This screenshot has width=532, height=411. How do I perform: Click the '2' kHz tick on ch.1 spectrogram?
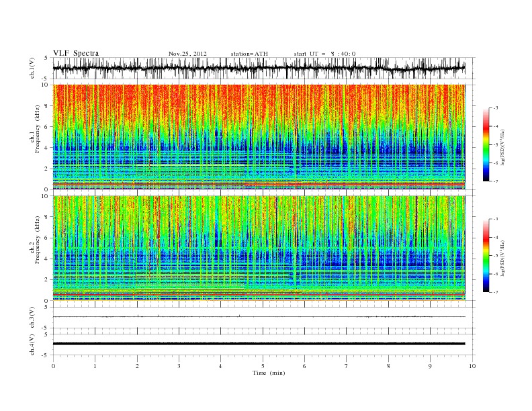coord(47,169)
